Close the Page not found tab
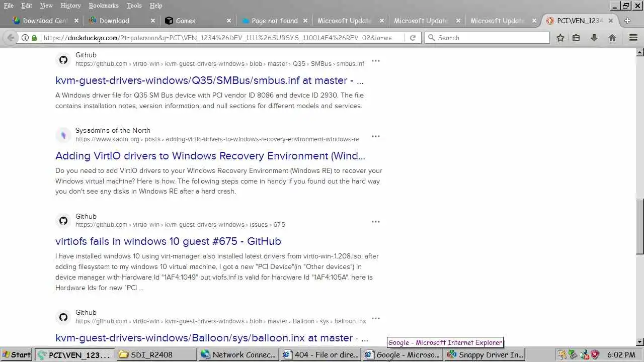The image size is (644, 362). [305, 21]
